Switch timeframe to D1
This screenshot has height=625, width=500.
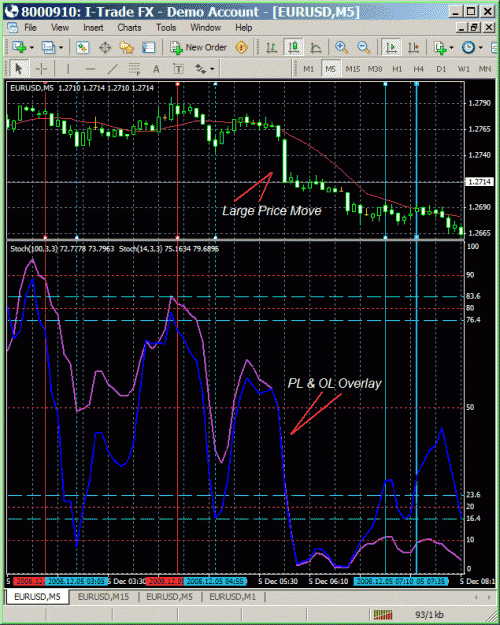pos(441,69)
